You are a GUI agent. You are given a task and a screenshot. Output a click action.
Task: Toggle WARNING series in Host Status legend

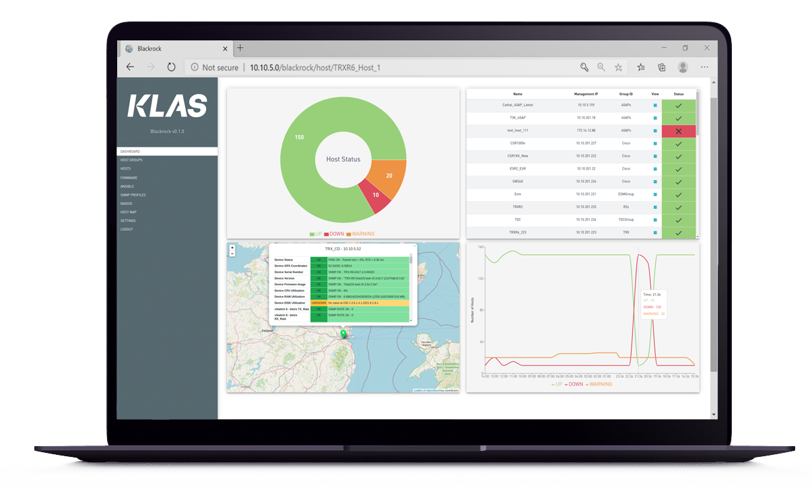[x=360, y=234]
